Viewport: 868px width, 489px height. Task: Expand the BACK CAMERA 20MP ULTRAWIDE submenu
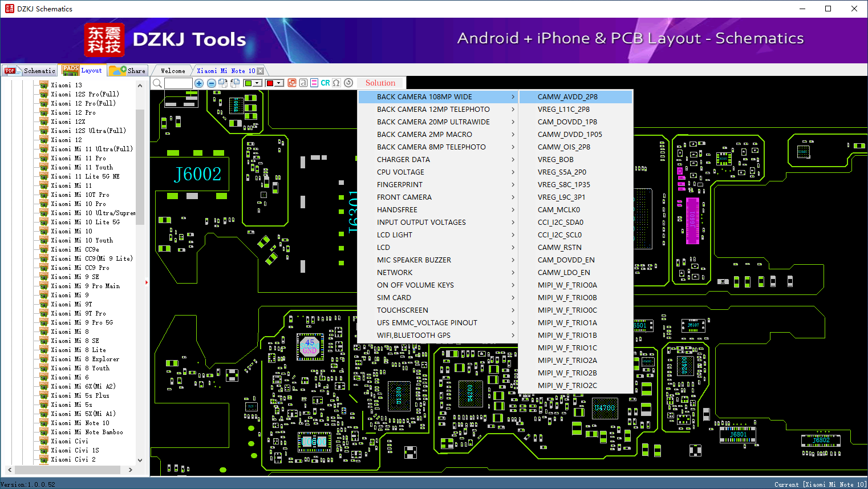click(438, 122)
